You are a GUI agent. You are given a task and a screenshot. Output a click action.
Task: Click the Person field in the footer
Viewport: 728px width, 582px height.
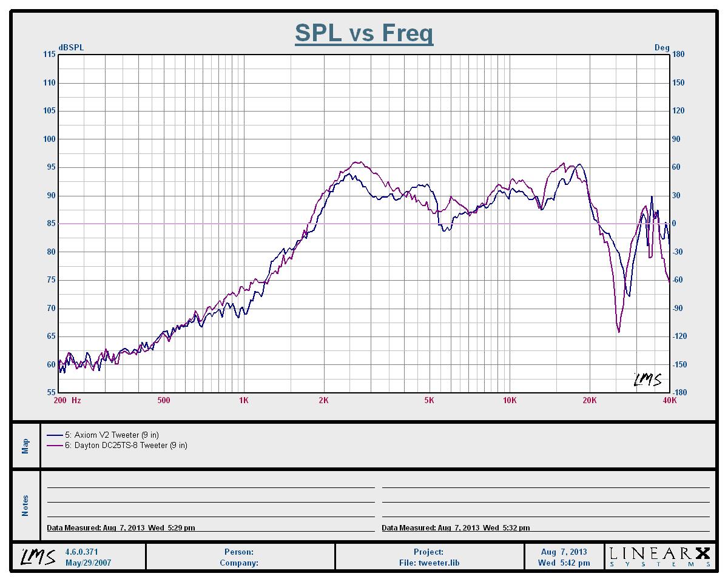pos(239,552)
